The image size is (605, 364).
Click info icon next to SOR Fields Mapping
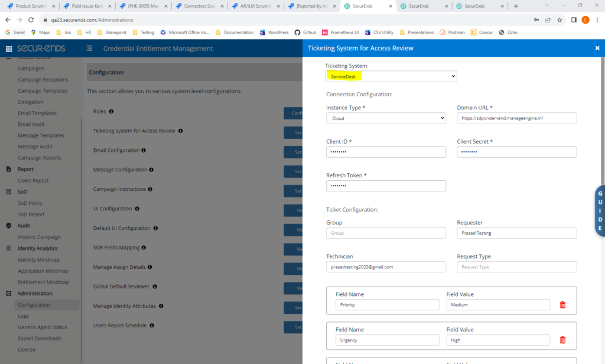tap(144, 248)
